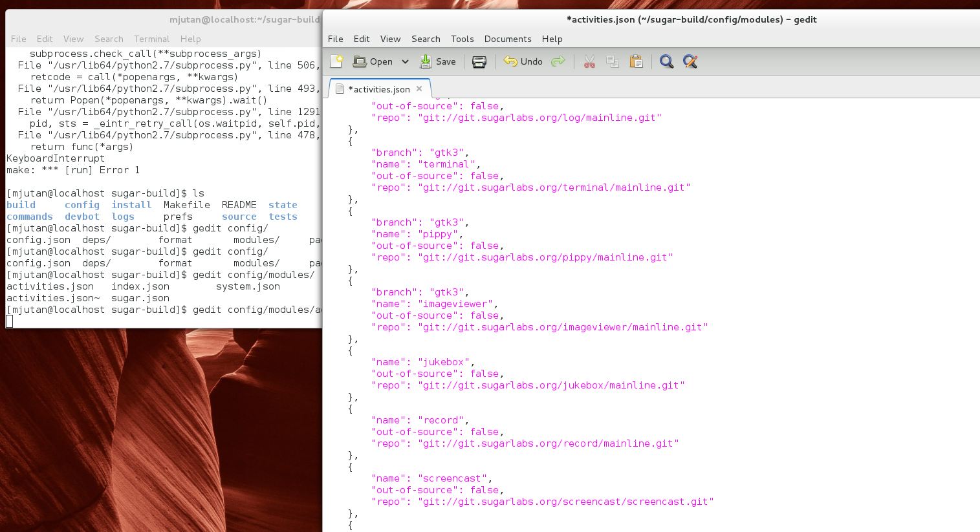
Task: Place cursor on the "screencast" name value
Action: pyautogui.click(x=452, y=478)
